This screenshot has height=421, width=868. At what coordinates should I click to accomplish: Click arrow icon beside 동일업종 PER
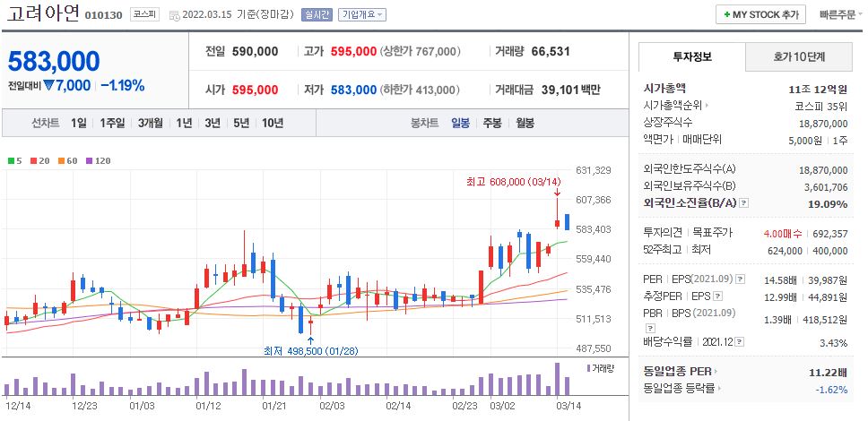[x=716, y=372]
